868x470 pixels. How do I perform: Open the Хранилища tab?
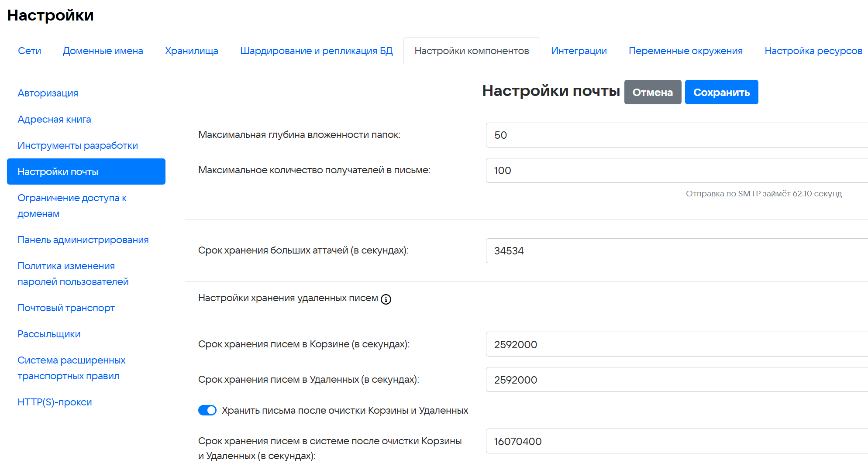coord(192,51)
